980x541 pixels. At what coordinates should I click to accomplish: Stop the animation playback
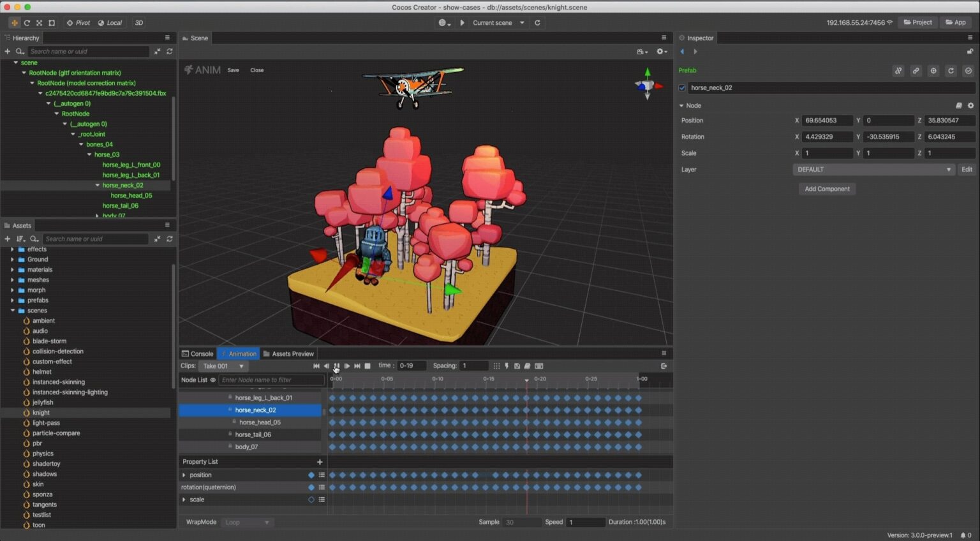(367, 366)
